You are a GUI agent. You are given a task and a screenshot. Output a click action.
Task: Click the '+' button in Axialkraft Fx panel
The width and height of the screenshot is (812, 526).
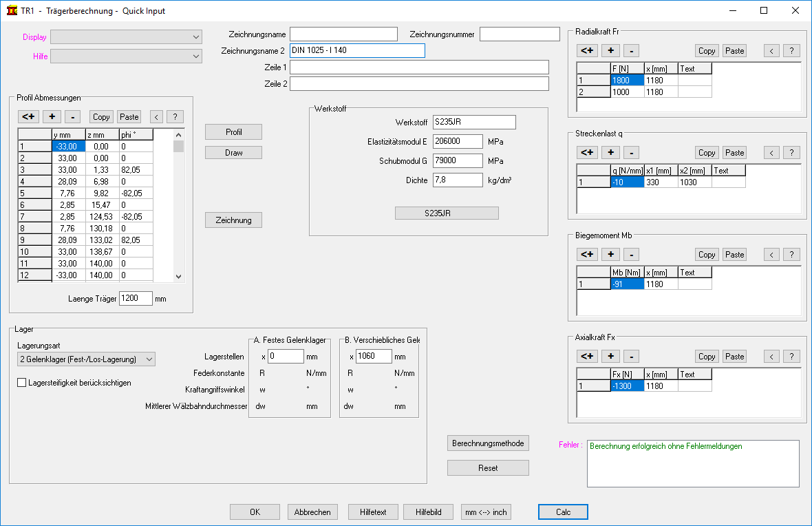[610, 357]
